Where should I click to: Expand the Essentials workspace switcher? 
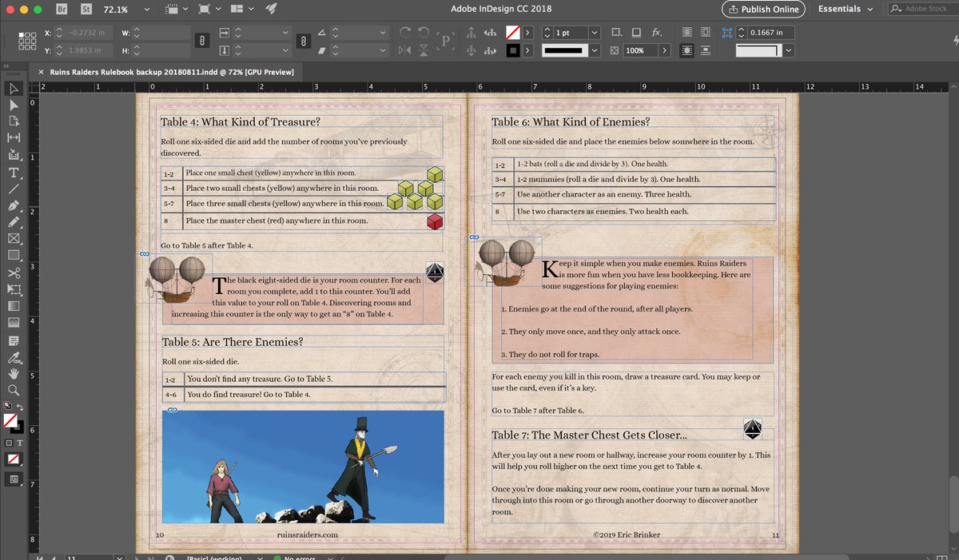(x=845, y=9)
